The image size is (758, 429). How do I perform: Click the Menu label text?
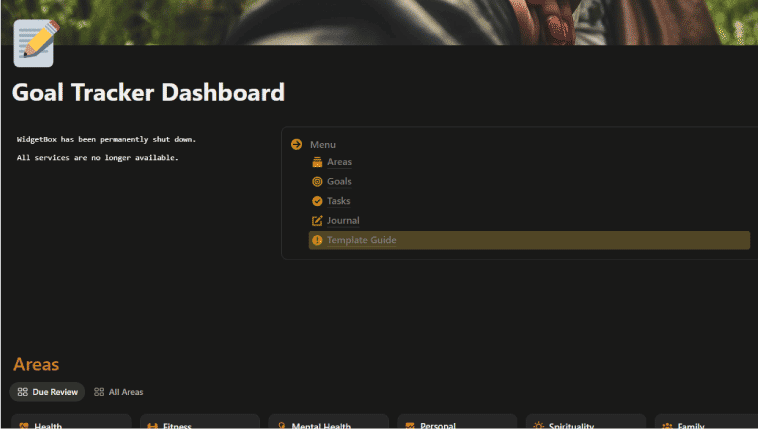(x=323, y=145)
